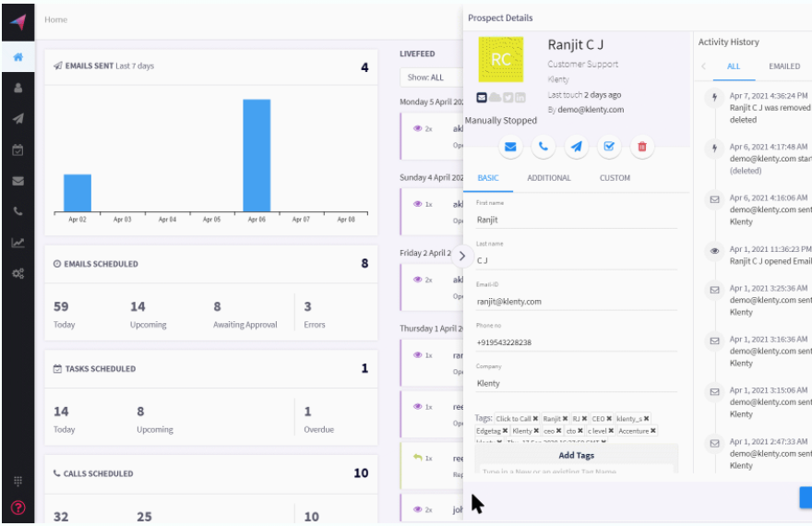Image resolution: width=812 pixels, height=526 pixels.
Task: Switch to the ADDITIONAL tab
Action: coord(548,178)
